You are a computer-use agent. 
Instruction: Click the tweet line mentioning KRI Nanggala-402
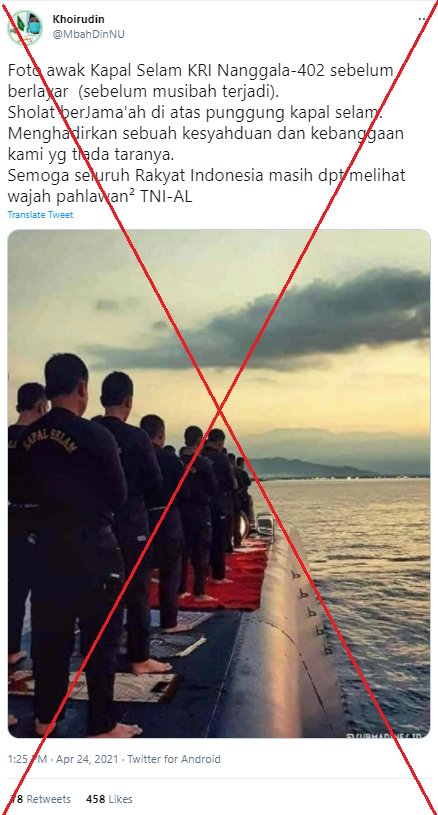pyautogui.click(x=203, y=72)
